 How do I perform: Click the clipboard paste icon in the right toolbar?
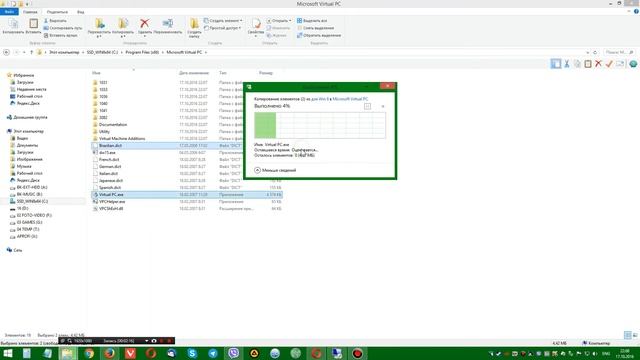click(588, 64)
